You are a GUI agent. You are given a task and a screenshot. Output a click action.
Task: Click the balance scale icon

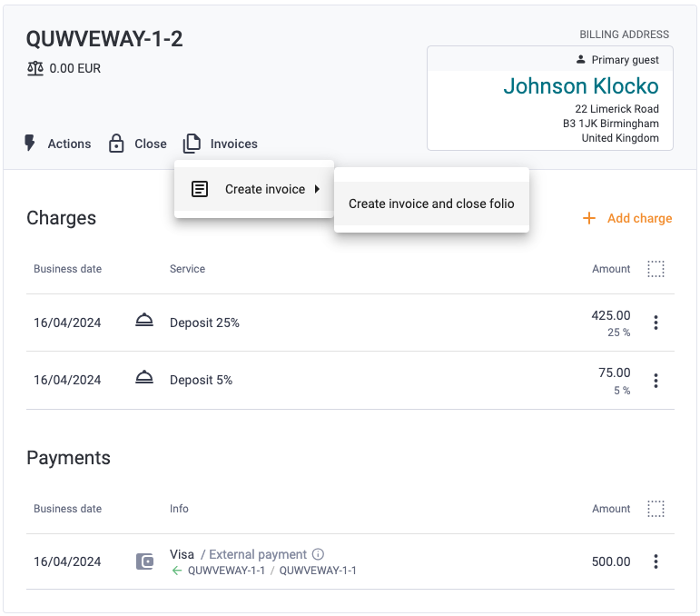point(35,68)
